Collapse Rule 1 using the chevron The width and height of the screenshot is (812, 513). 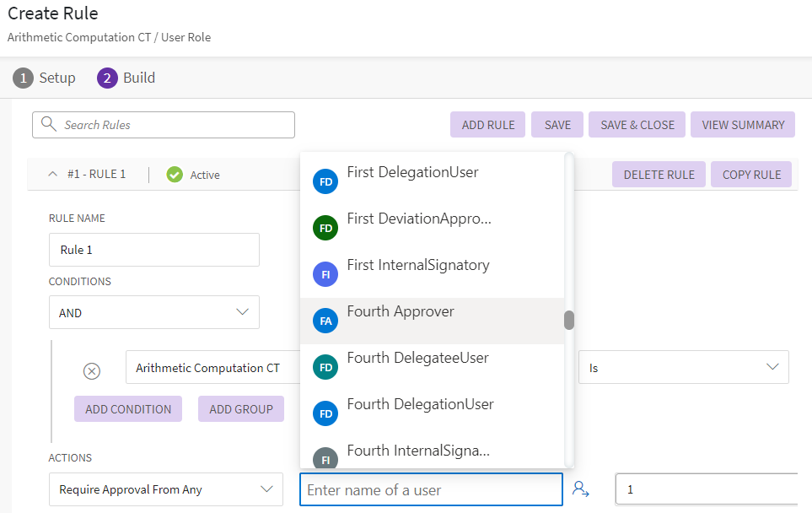click(53, 174)
